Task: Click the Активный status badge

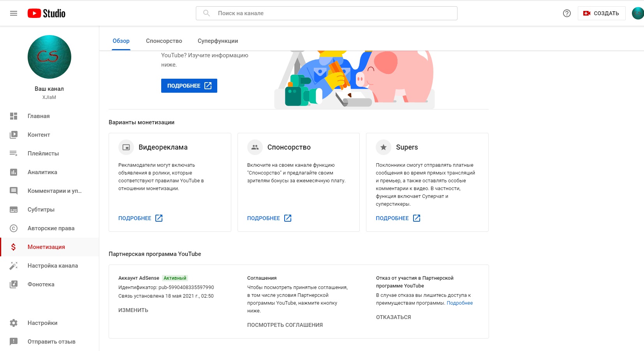Action: pyautogui.click(x=175, y=278)
